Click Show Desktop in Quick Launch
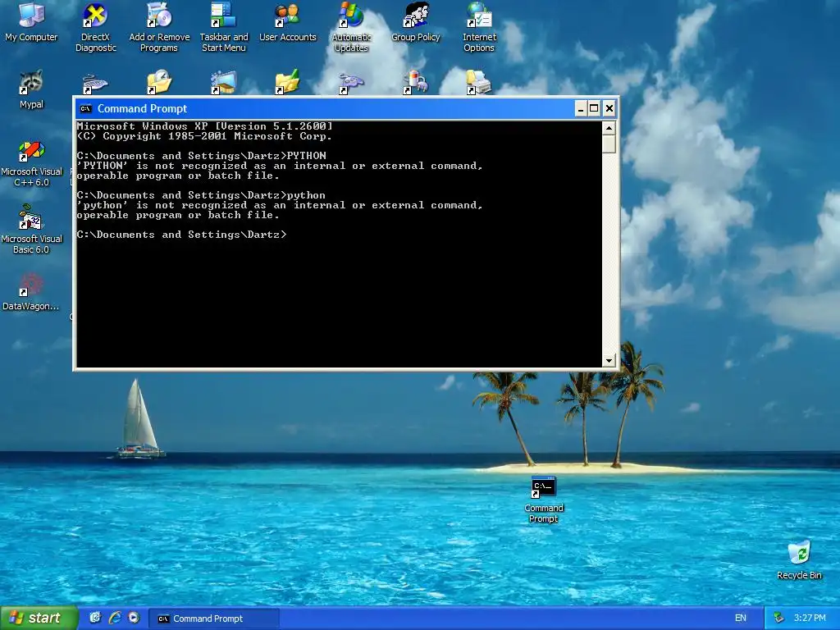 coord(95,618)
